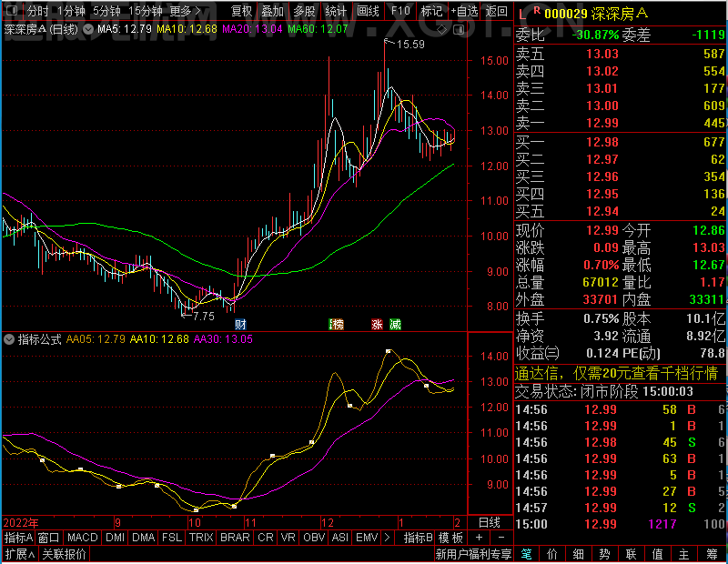
Task: Open the 复权 adjustment option
Action: 241,10
